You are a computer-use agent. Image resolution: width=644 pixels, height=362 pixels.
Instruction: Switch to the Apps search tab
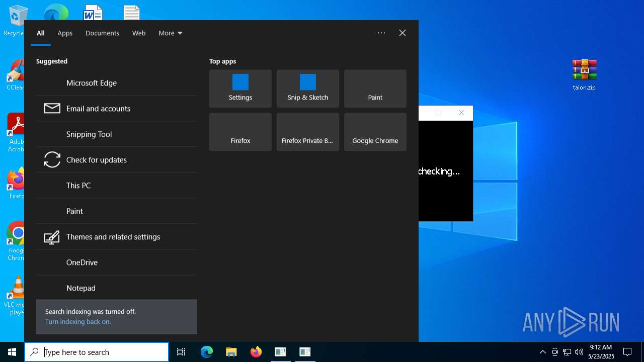[x=65, y=33]
